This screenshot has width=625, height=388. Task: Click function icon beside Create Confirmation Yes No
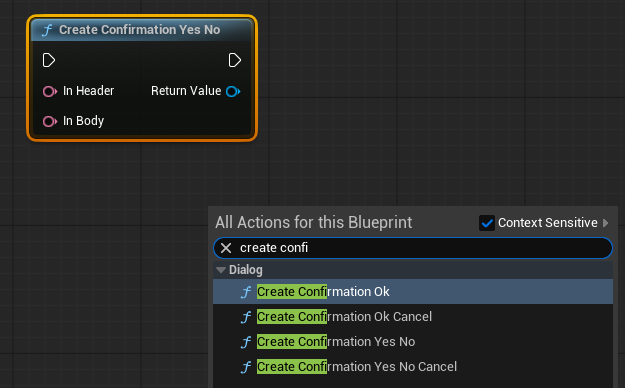click(246, 342)
